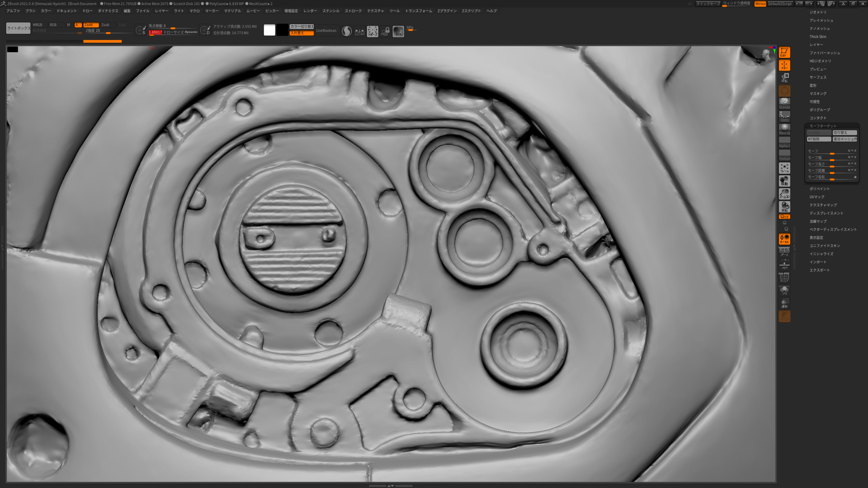The width and height of the screenshot is (868, 488).
Task: Toggle Perspective (パース) view
Action: (784, 252)
